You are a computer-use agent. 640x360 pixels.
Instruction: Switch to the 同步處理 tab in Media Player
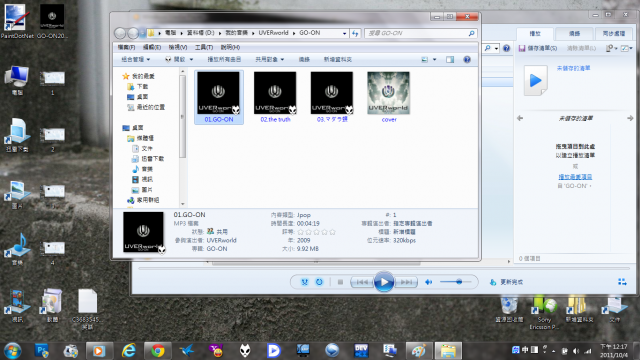coord(614,33)
